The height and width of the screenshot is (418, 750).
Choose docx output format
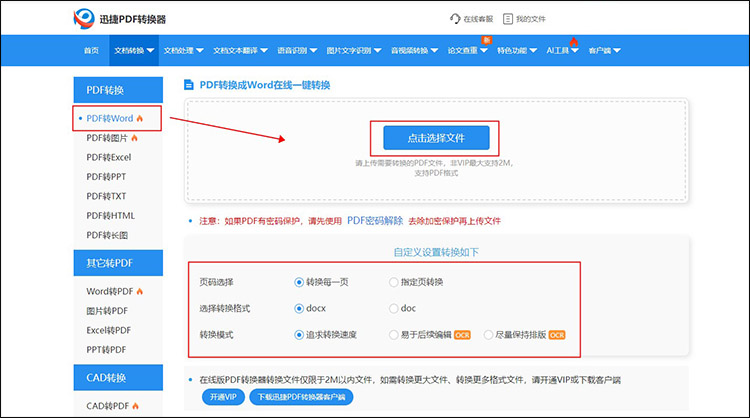tap(299, 308)
